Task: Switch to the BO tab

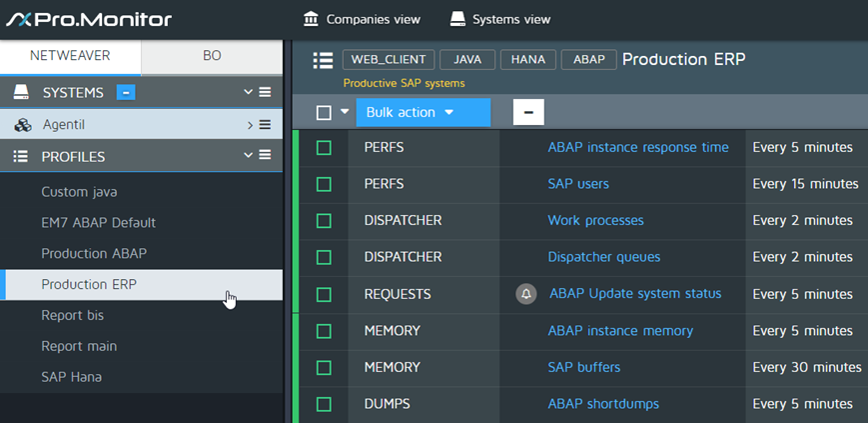Action: 212,56
